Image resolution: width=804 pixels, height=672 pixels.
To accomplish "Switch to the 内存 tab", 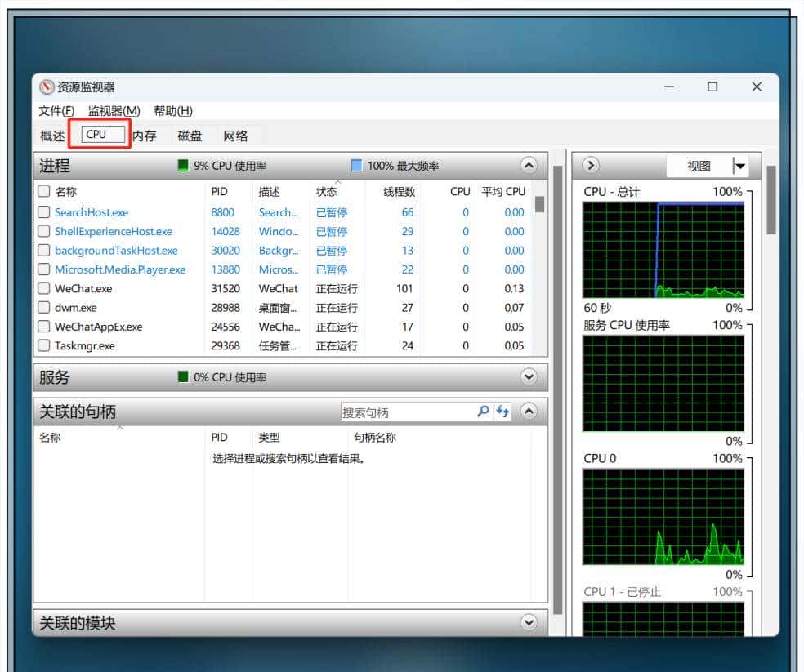I will pos(145,136).
